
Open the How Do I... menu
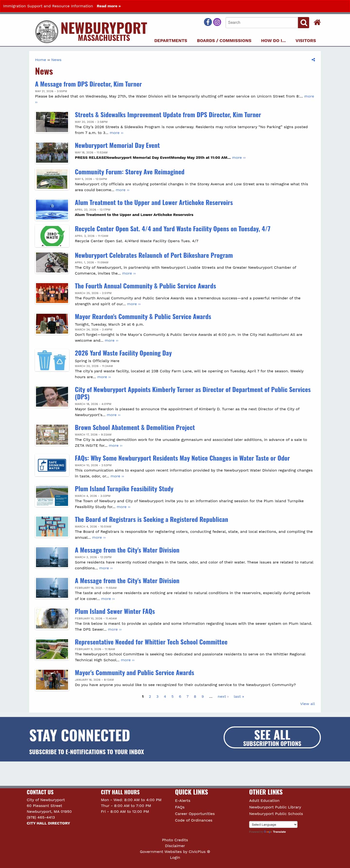click(x=273, y=40)
